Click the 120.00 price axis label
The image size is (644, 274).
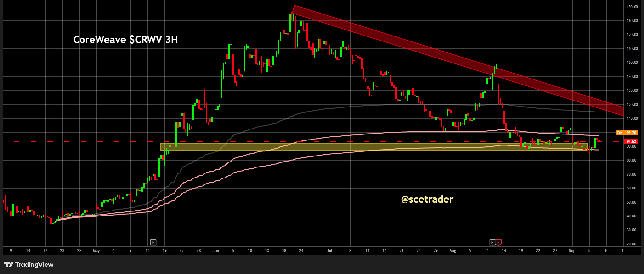click(x=632, y=104)
